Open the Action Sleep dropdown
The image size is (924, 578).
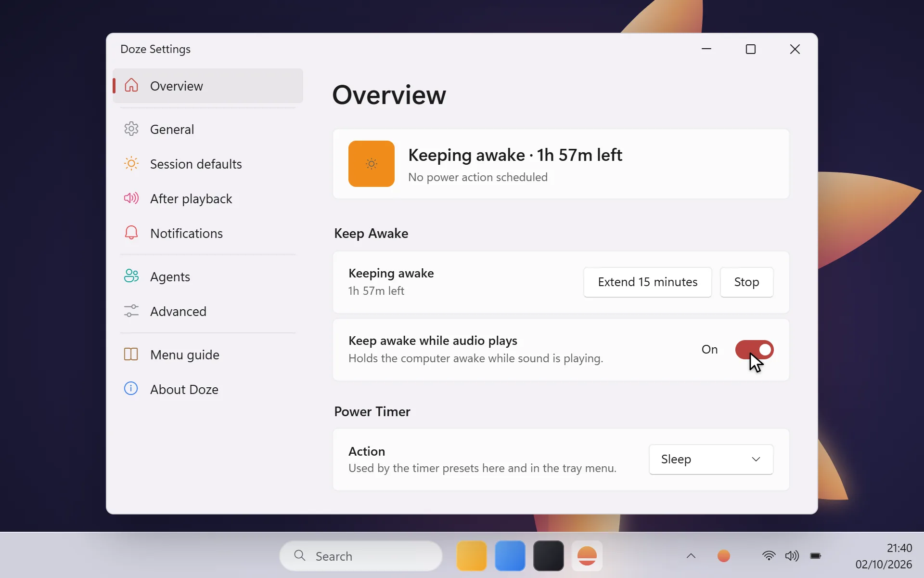(711, 460)
